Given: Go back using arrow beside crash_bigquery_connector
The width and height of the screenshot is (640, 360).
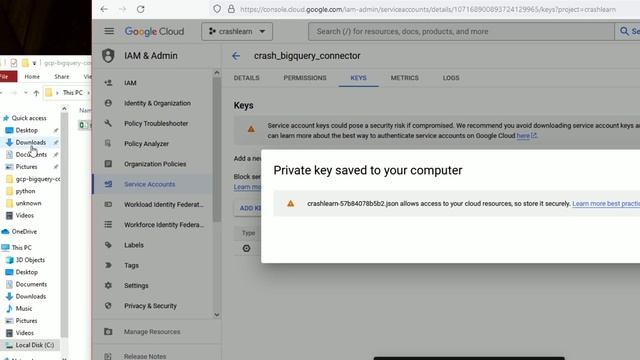Looking at the screenshot, I should click(x=236, y=56).
